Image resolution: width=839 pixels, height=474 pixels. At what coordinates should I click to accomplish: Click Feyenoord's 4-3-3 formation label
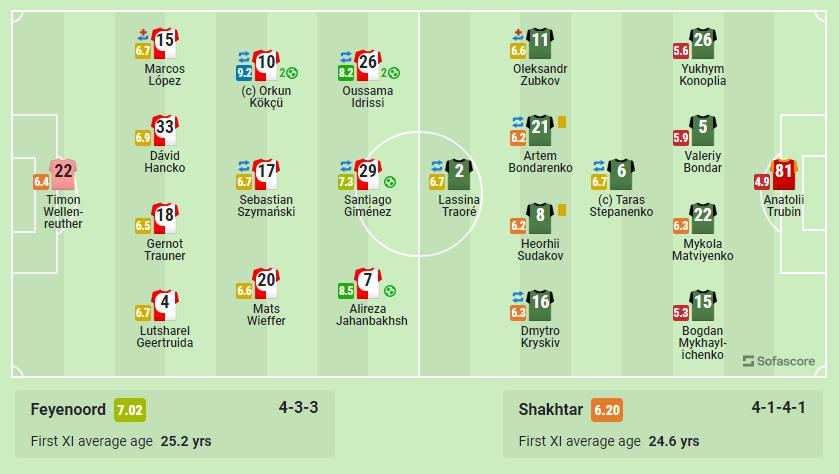coord(299,407)
